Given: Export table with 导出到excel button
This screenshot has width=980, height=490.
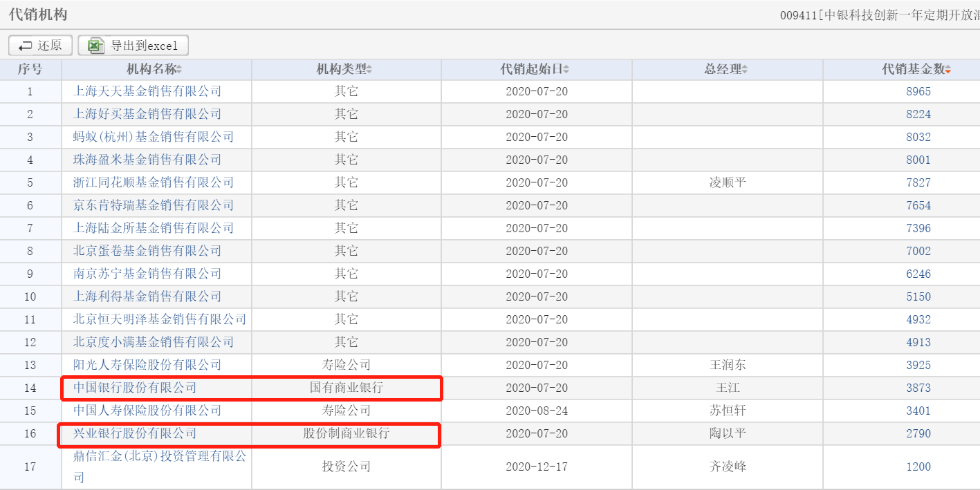Looking at the screenshot, I should tap(133, 46).
